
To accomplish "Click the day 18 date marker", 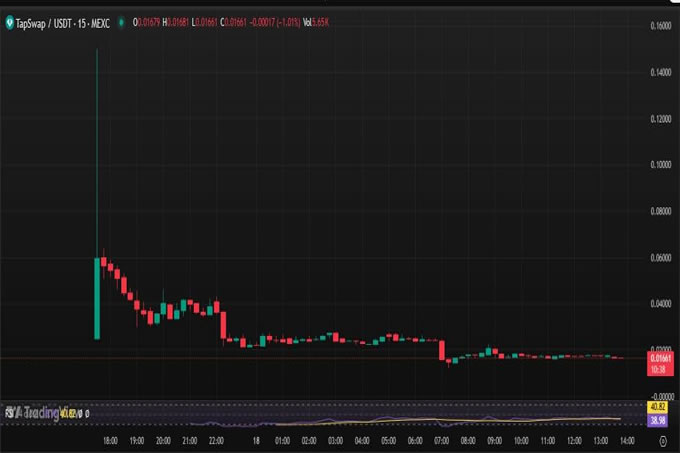I will 256,439.
